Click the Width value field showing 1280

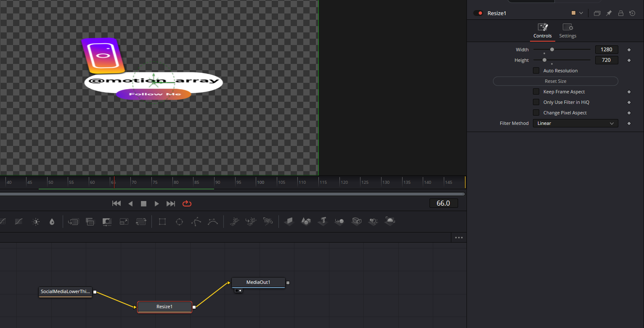click(607, 50)
